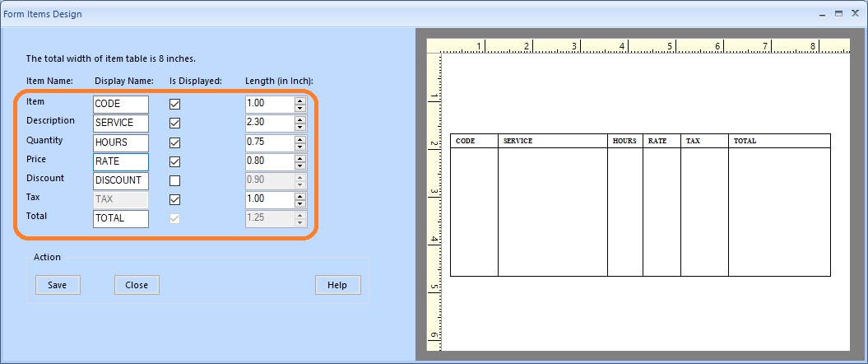Increase the Item length spinner value
Screen dimensions: 868x364
pyautogui.click(x=300, y=100)
